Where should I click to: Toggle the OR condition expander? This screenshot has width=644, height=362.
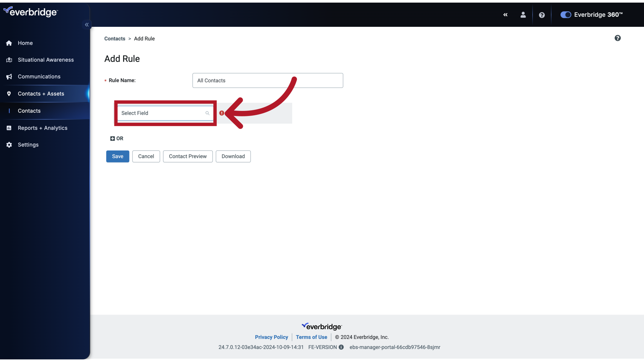(112, 138)
